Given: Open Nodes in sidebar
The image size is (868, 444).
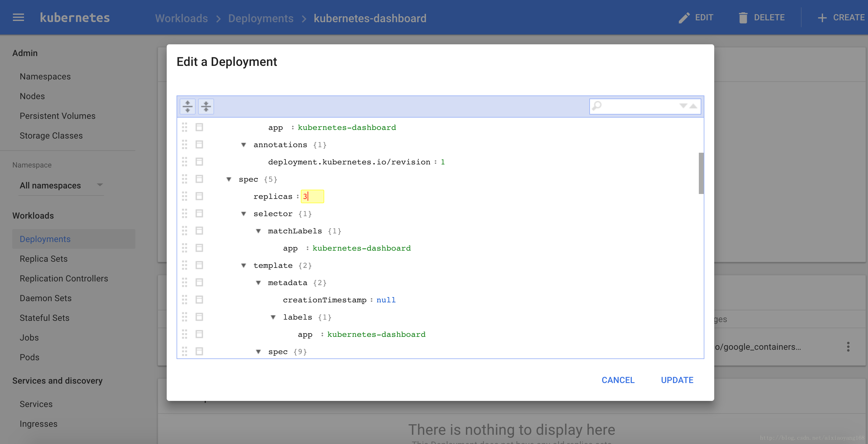Looking at the screenshot, I should [32, 96].
